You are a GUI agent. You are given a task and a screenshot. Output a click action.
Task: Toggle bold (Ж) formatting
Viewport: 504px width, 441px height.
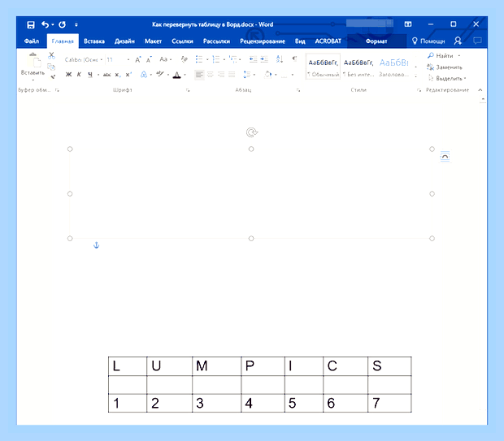68,75
